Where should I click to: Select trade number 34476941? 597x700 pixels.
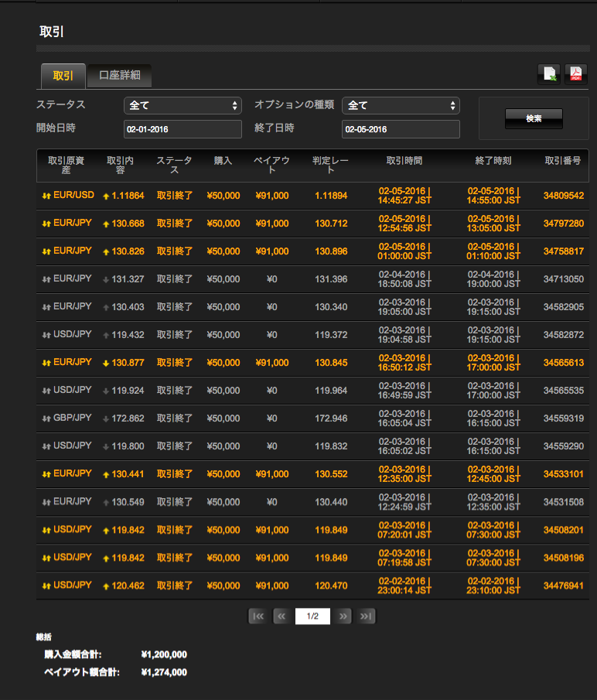click(x=564, y=586)
